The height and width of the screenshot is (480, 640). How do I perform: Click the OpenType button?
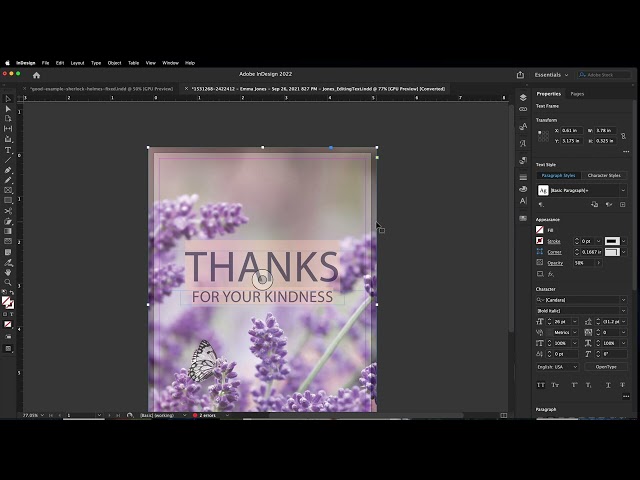606,367
